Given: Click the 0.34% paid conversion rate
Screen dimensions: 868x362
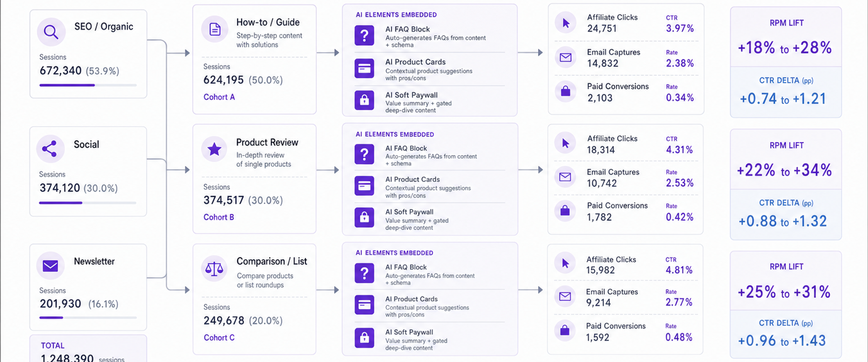Looking at the screenshot, I should [x=680, y=98].
